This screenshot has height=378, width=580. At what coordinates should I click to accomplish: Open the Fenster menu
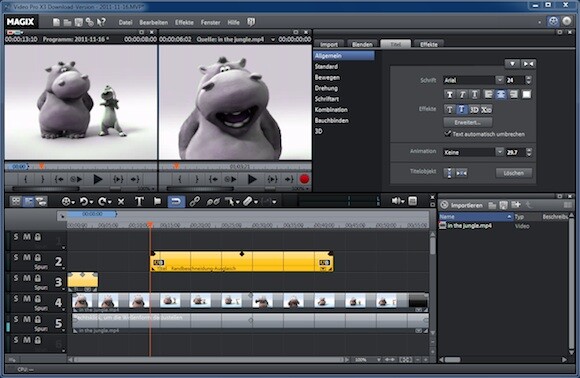210,23
